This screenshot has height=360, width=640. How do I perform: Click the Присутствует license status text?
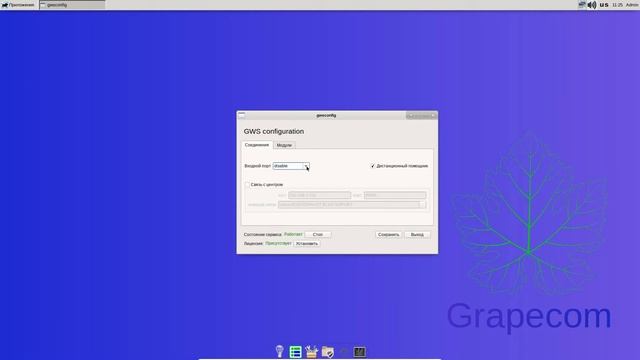[278, 243]
